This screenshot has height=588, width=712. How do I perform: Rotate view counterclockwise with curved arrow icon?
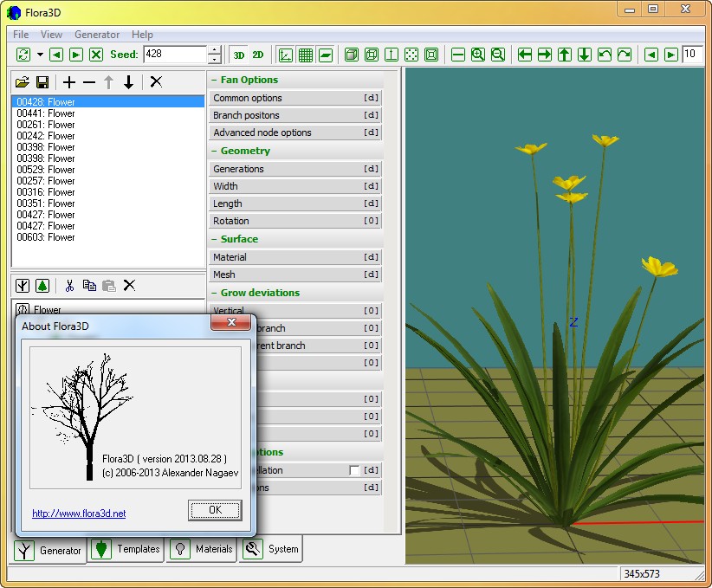point(605,55)
